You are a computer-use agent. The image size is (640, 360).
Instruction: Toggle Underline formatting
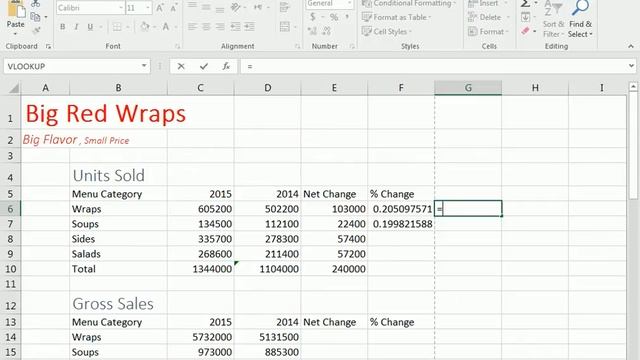[90, 27]
